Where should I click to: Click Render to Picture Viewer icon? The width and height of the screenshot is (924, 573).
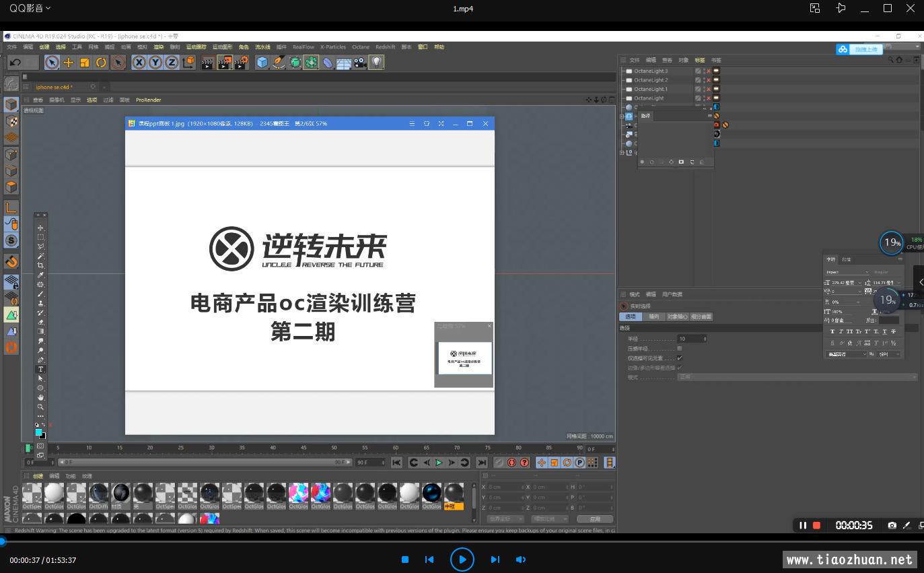click(x=225, y=63)
